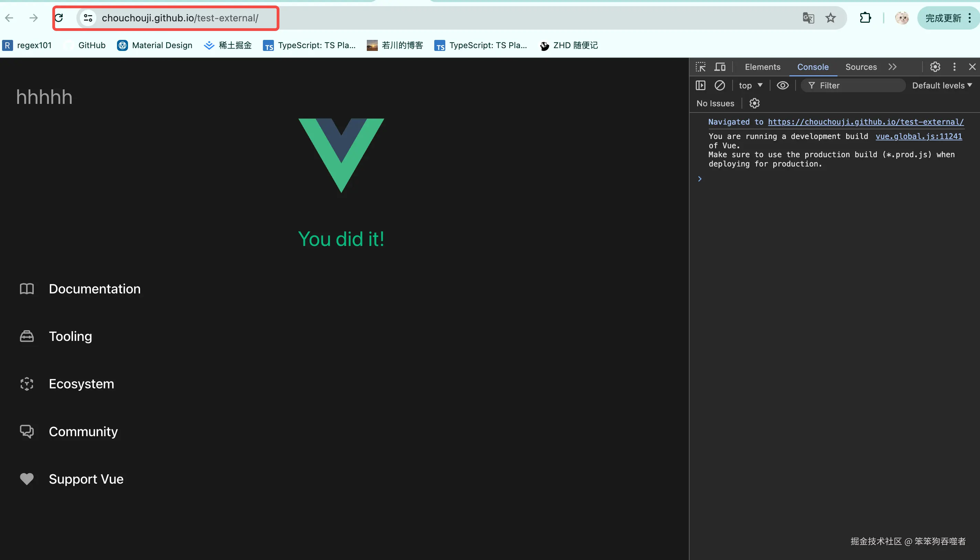
Task: Click the Documentation book icon
Action: click(27, 289)
